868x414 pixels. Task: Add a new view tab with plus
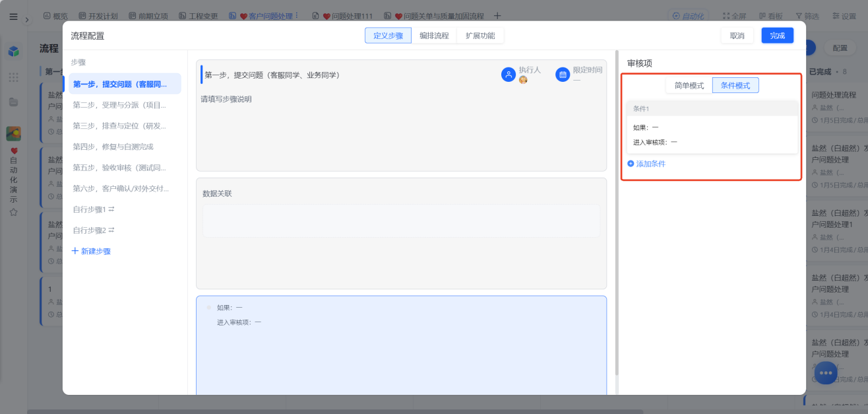tap(497, 16)
